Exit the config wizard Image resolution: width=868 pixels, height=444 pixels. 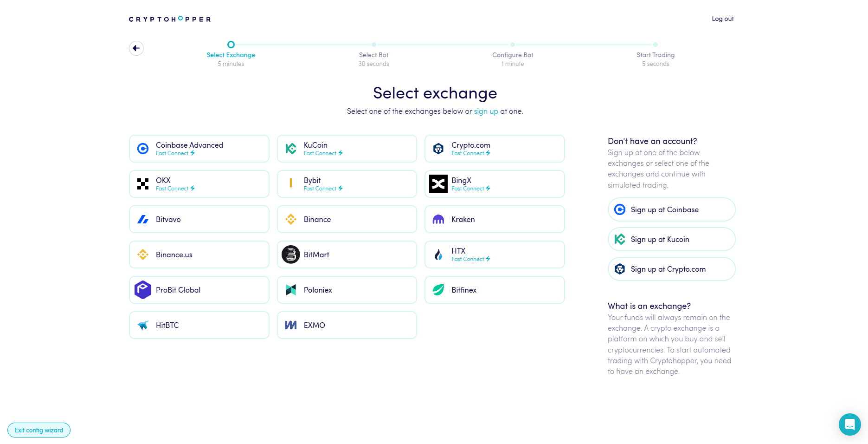39,430
